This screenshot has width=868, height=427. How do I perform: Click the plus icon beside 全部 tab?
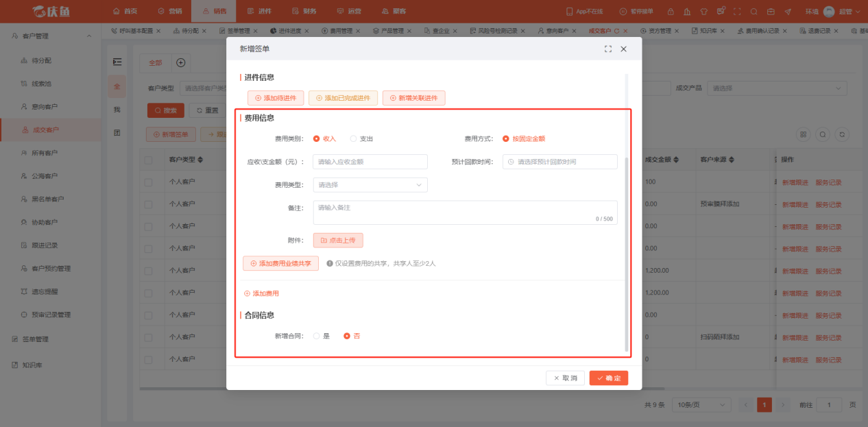[181, 62]
